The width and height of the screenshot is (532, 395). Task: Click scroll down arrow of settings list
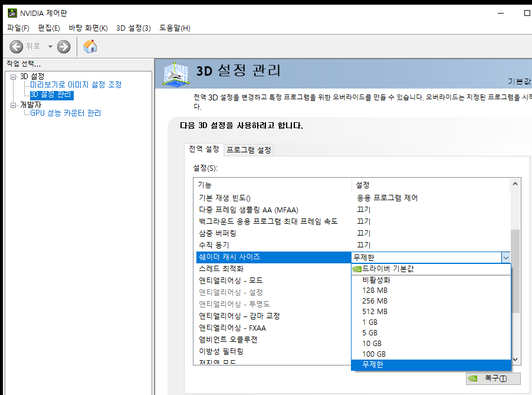coord(515,359)
